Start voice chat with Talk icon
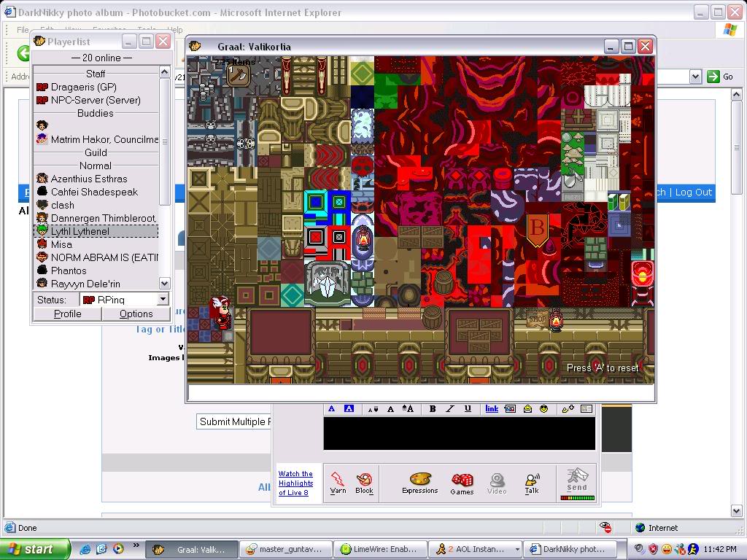Image resolution: width=747 pixels, height=560 pixels. point(532,481)
